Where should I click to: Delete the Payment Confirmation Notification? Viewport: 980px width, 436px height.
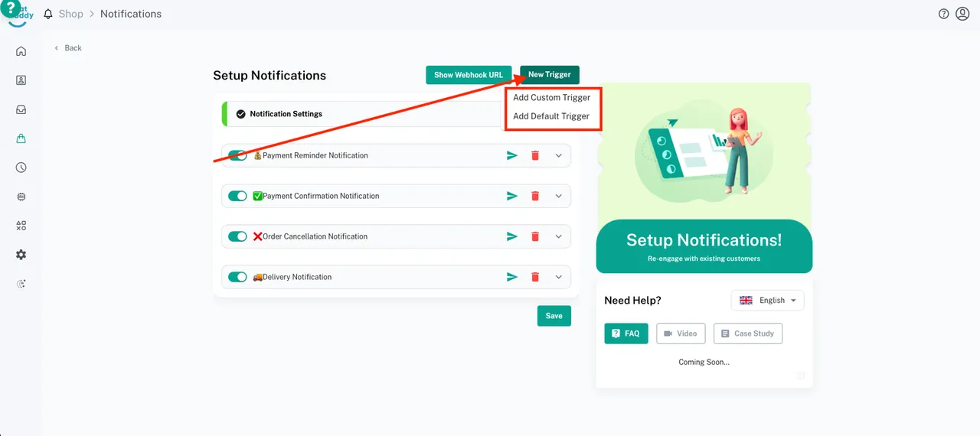pos(535,196)
